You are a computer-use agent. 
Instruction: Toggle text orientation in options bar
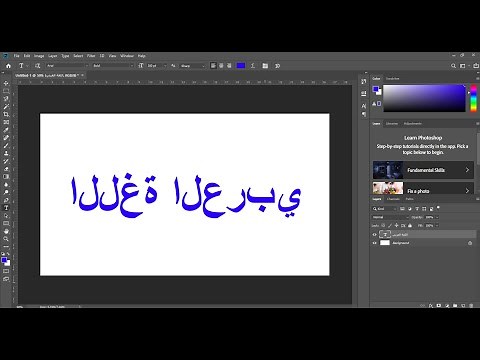coord(38,66)
